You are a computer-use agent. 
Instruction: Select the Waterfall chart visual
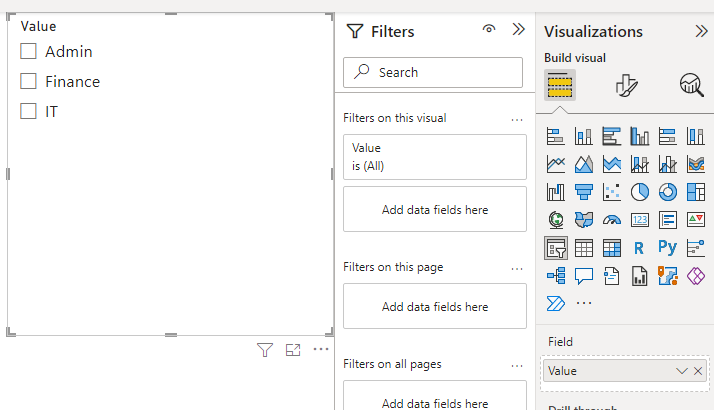556,192
